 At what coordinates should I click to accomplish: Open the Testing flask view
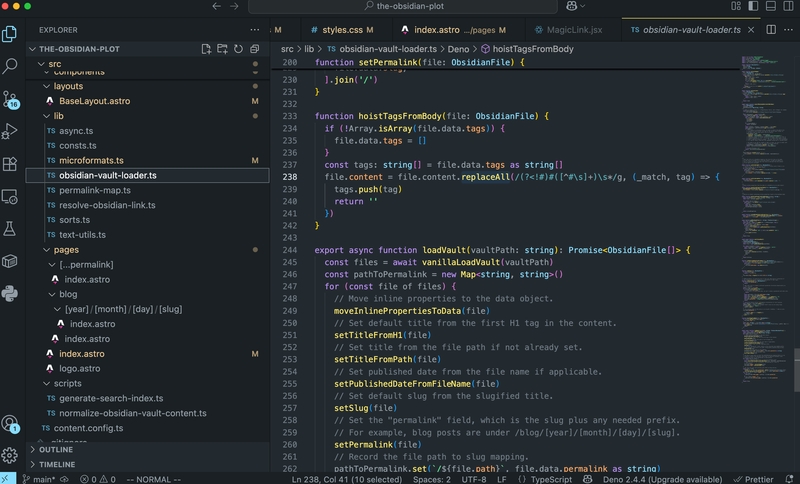click(x=11, y=228)
